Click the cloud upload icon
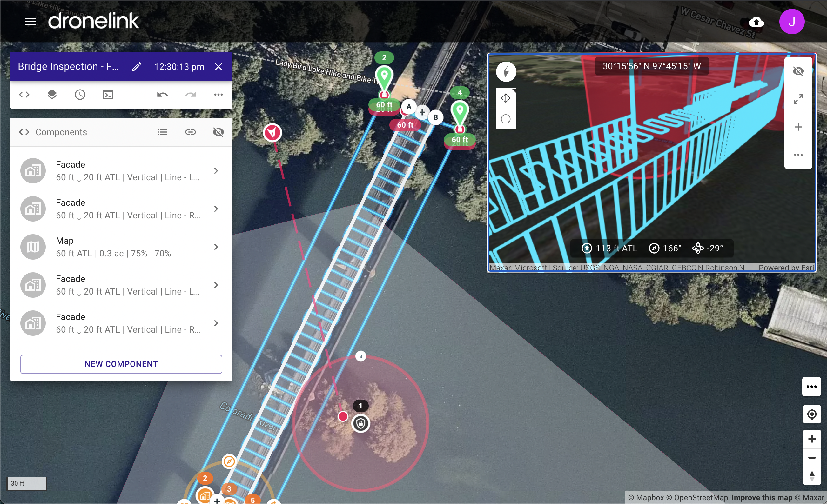Screen dimensions: 827x504 pos(756,22)
